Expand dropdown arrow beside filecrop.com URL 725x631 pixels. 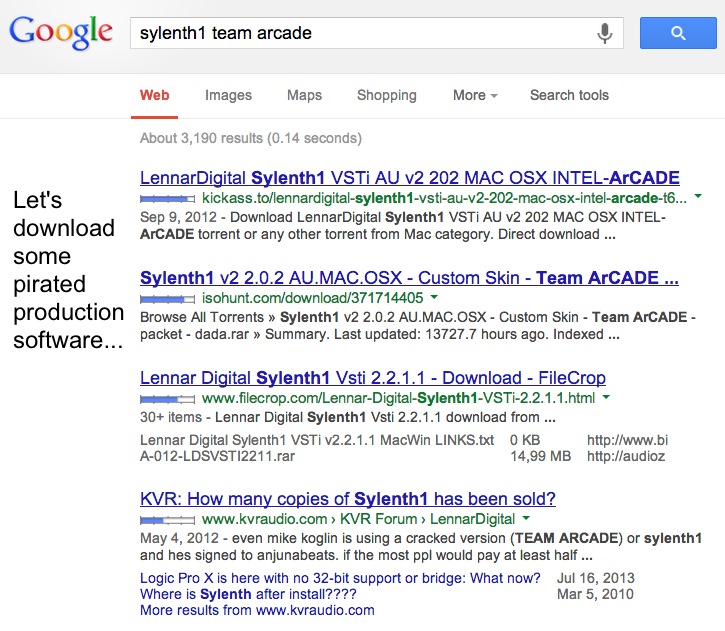coord(606,397)
